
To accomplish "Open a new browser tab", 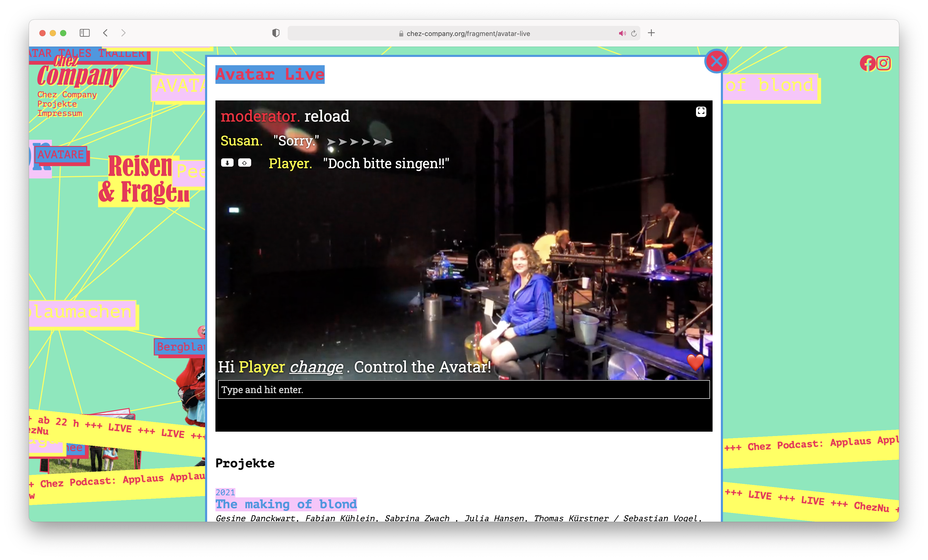I will [651, 33].
